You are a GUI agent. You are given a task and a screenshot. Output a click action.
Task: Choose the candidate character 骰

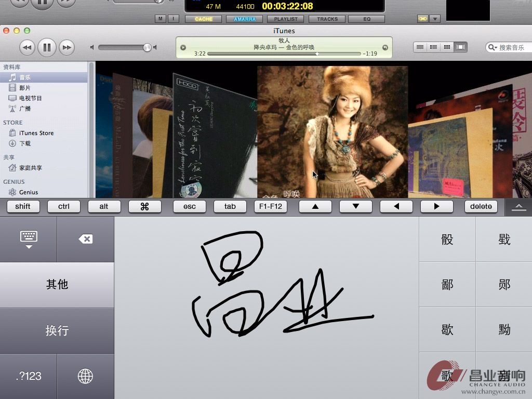(x=447, y=239)
